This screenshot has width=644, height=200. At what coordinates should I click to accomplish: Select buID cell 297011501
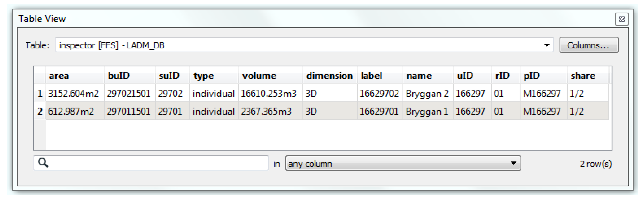tap(130, 111)
